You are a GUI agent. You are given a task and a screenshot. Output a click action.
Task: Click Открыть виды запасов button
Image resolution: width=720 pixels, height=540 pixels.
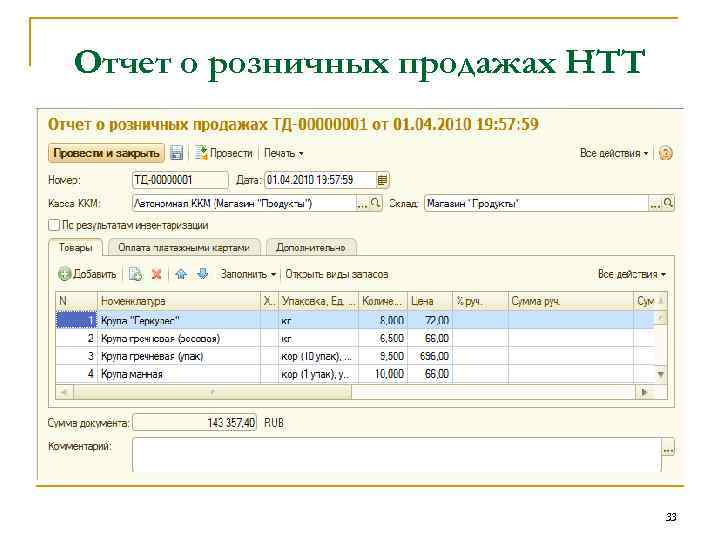337,274
